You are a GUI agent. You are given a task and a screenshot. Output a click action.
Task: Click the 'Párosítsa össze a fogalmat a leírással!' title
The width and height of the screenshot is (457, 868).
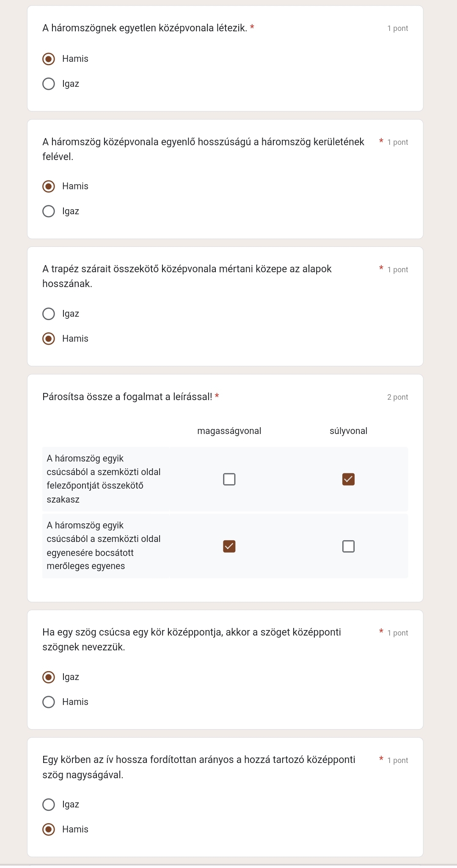click(127, 397)
